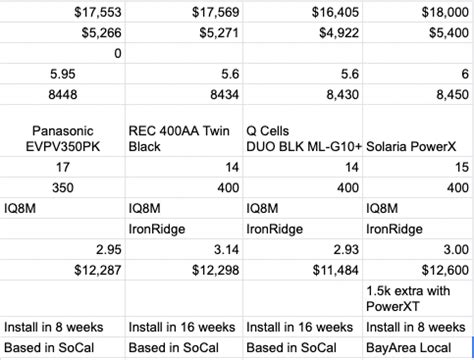Select cell containing $18,000
The height and width of the screenshot is (360, 474).
click(x=418, y=12)
